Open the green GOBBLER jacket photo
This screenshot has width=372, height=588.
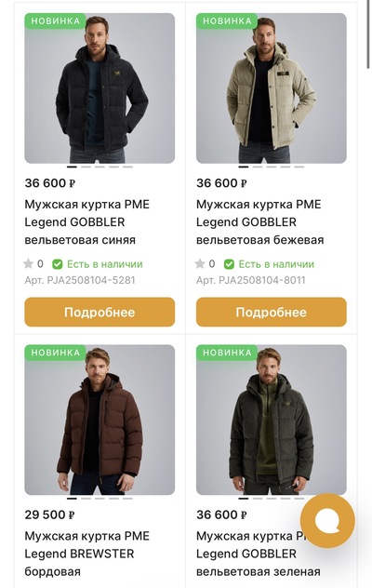(272, 420)
